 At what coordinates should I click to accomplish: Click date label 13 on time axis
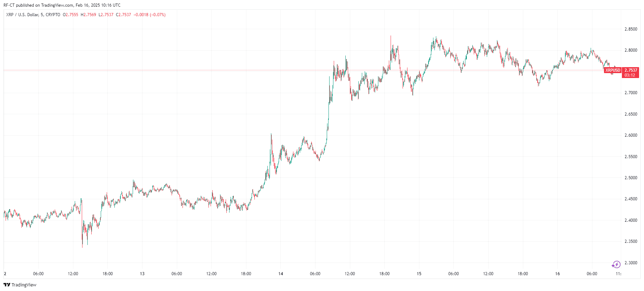[x=142, y=274]
